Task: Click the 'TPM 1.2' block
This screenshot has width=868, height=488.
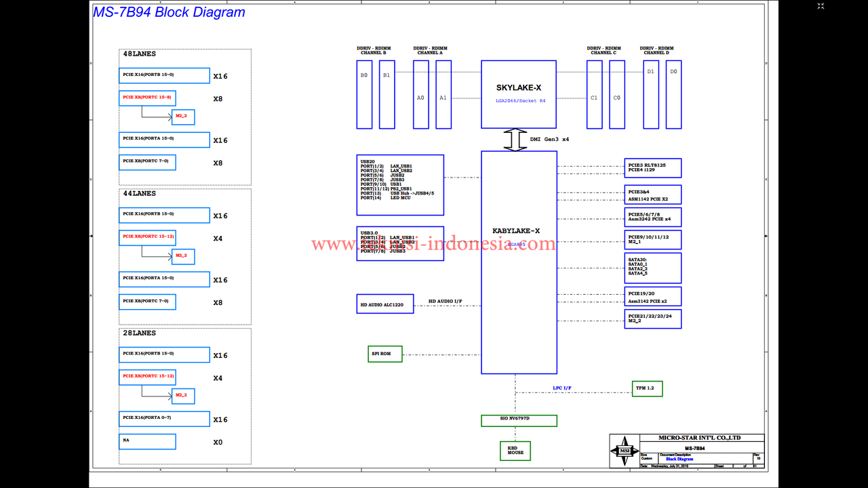Action: (x=647, y=388)
